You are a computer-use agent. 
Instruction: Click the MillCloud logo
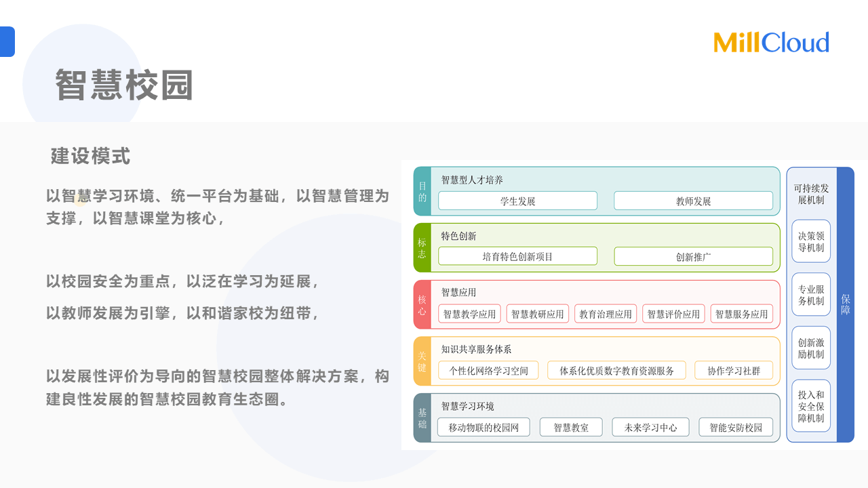[x=771, y=42]
